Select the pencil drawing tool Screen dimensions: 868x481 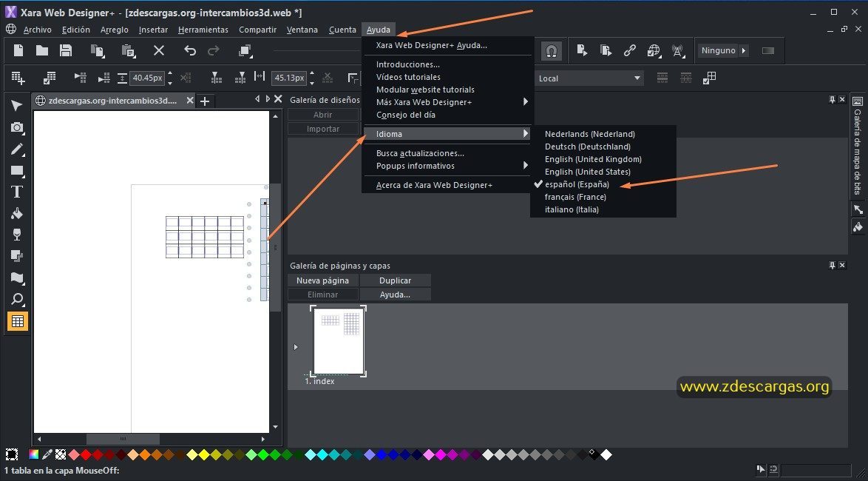pyautogui.click(x=17, y=149)
